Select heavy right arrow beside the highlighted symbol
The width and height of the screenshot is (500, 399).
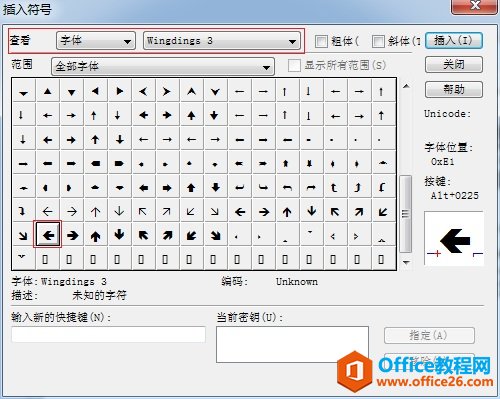click(72, 235)
